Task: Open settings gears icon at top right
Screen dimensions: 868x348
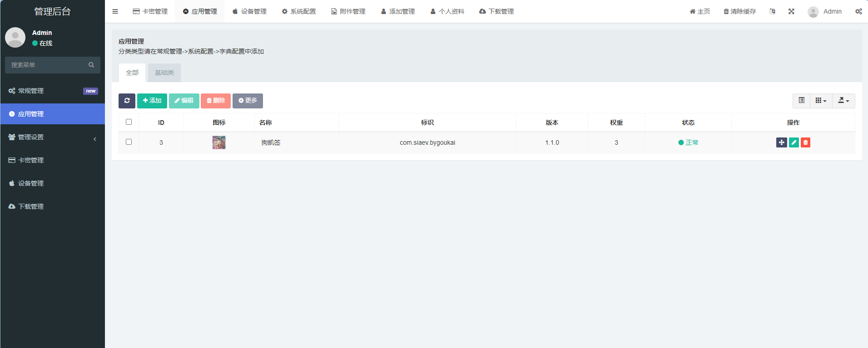Action: pyautogui.click(x=858, y=11)
